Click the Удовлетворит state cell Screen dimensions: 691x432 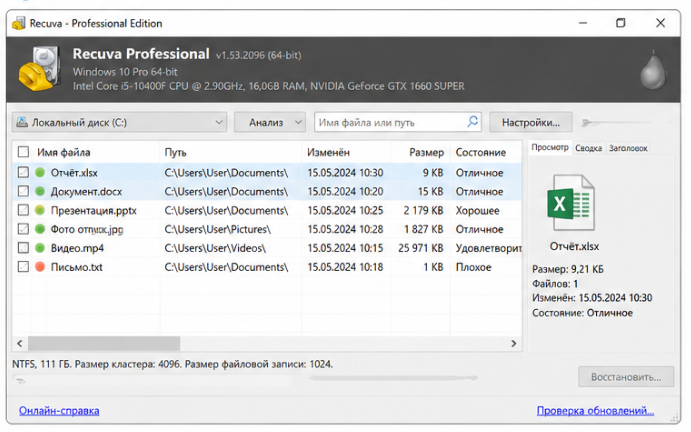click(488, 248)
